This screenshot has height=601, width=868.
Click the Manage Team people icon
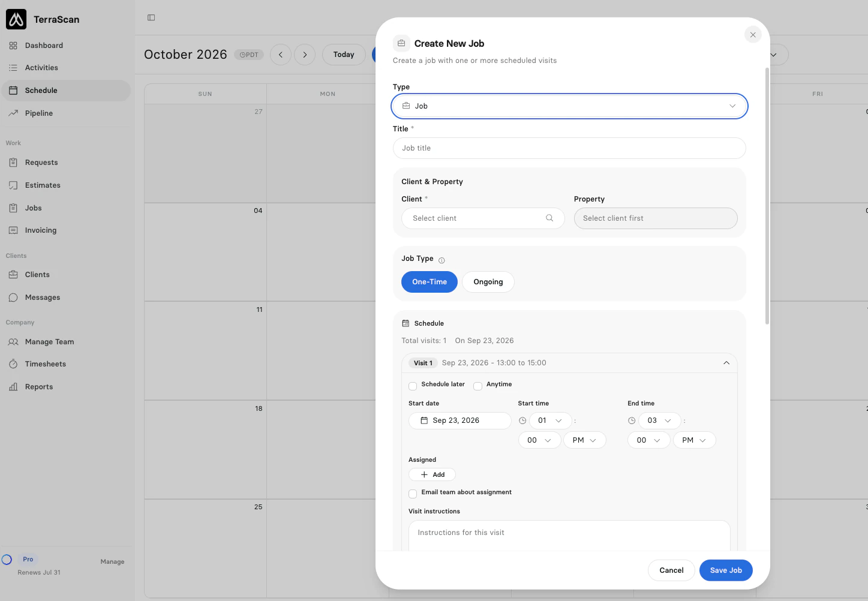(x=13, y=342)
